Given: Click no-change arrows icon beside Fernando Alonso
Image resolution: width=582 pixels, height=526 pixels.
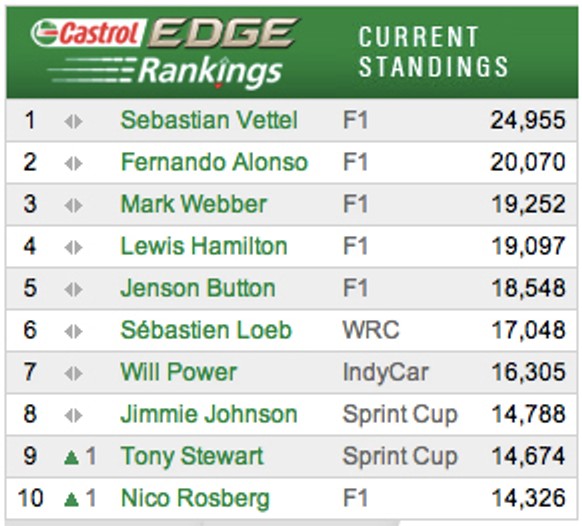Looking at the screenshot, I should point(73,163).
